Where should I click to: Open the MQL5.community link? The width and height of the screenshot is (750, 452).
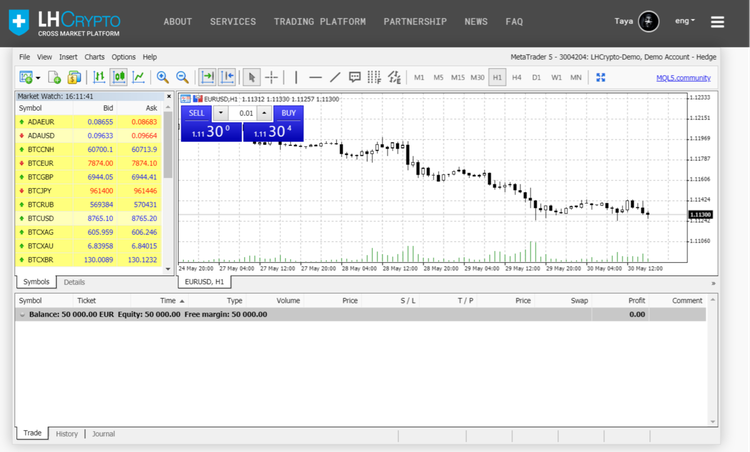coord(683,77)
